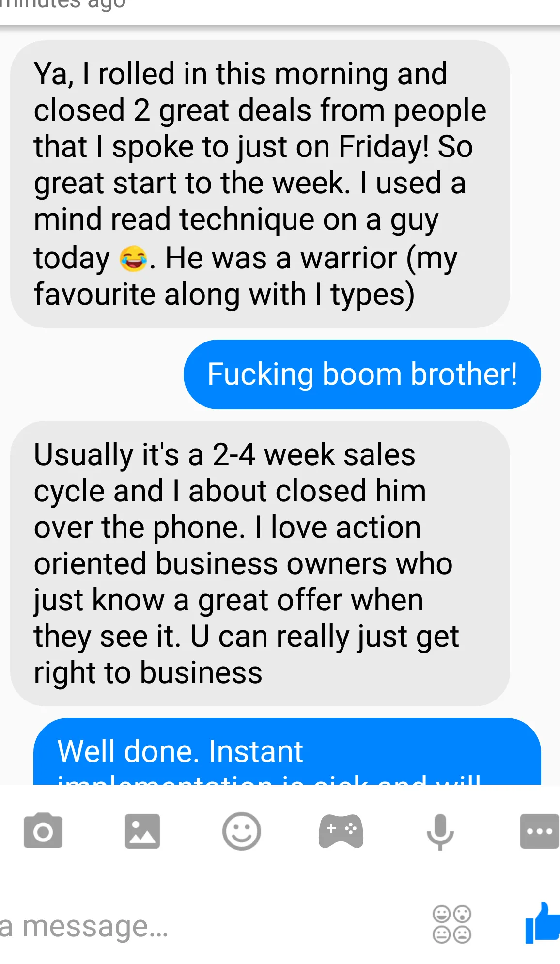Tap the smiley emoji icon
Image resolution: width=560 pixels, height=964 pixels.
tap(241, 831)
